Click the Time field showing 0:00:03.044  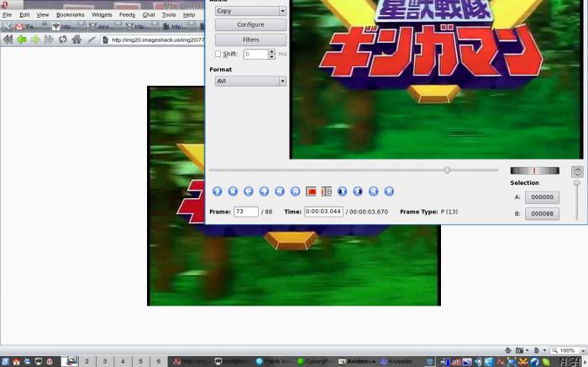pyautogui.click(x=323, y=212)
